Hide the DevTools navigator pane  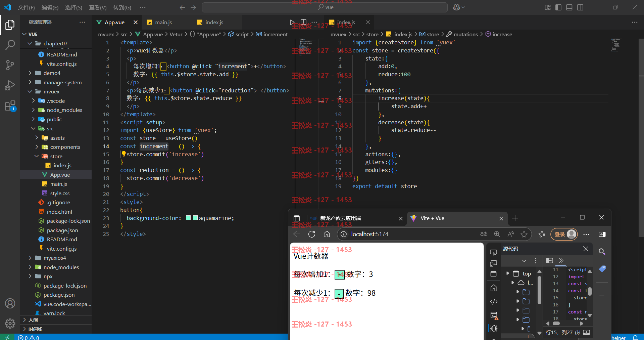click(549, 260)
